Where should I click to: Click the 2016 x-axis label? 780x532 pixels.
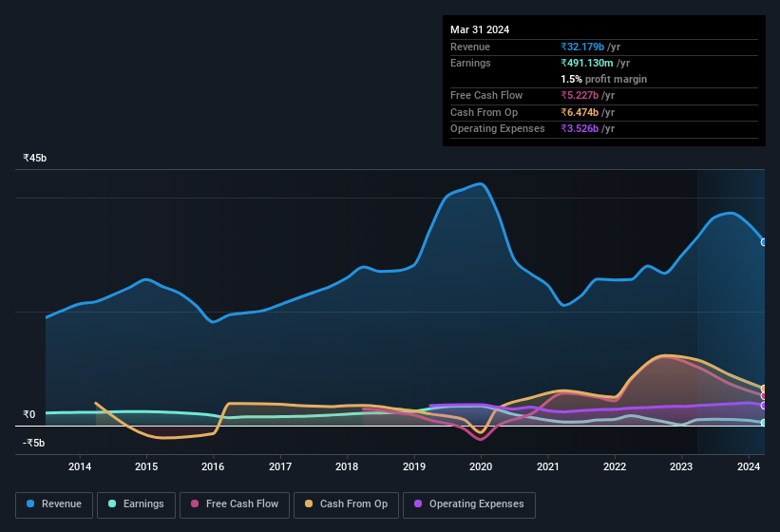pyautogui.click(x=213, y=466)
